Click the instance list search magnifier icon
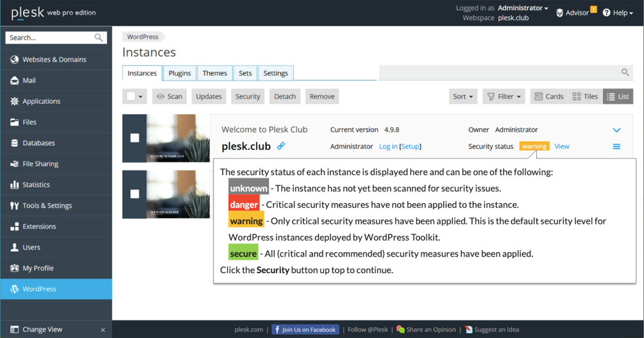644x338 pixels. [x=625, y=72]
